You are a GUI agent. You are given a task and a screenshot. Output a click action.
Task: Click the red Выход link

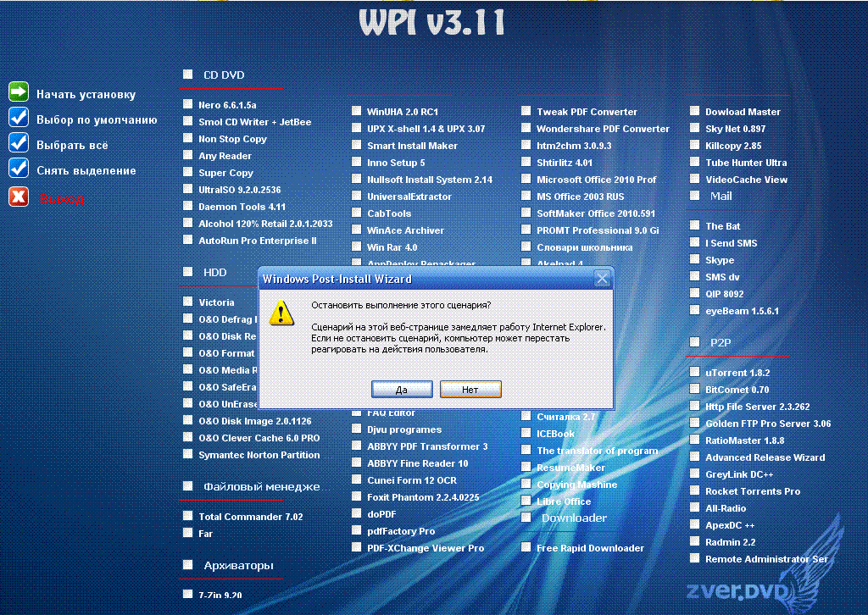point(61,199)
